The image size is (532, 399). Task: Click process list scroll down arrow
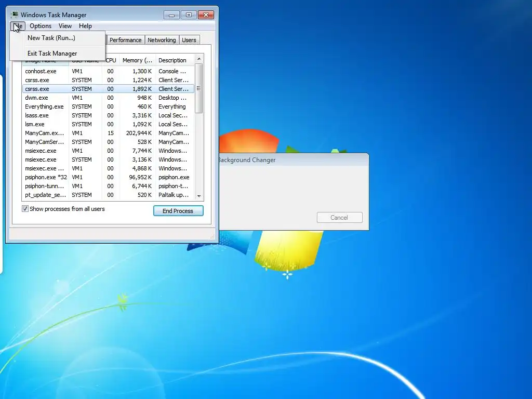199,196
